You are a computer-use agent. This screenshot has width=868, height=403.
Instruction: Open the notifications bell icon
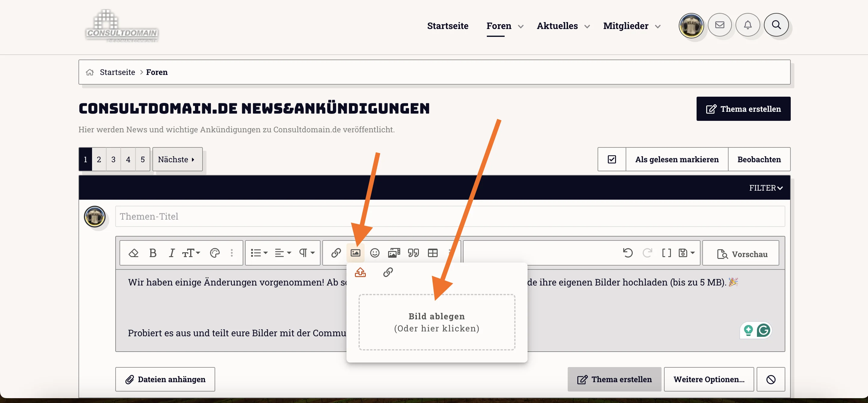748,25
